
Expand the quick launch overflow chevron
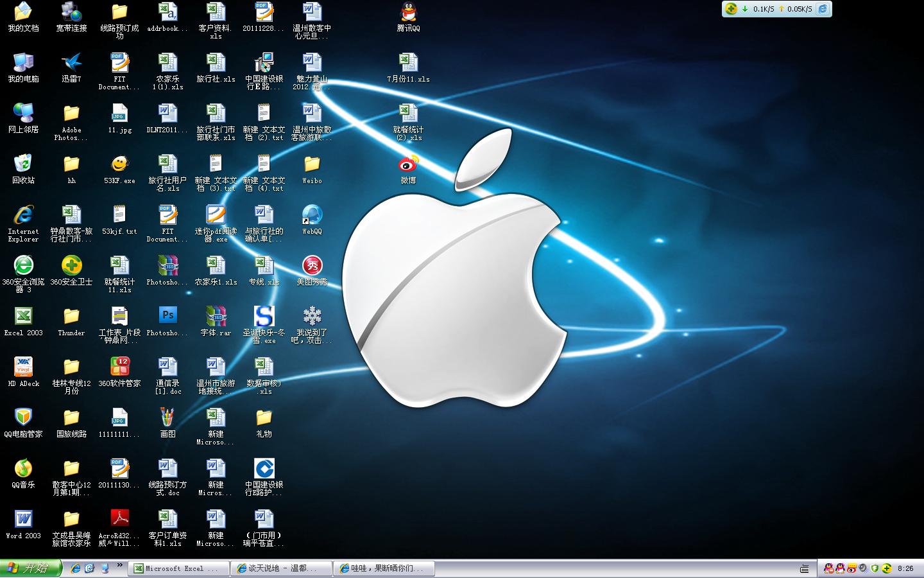pos(119,566)
